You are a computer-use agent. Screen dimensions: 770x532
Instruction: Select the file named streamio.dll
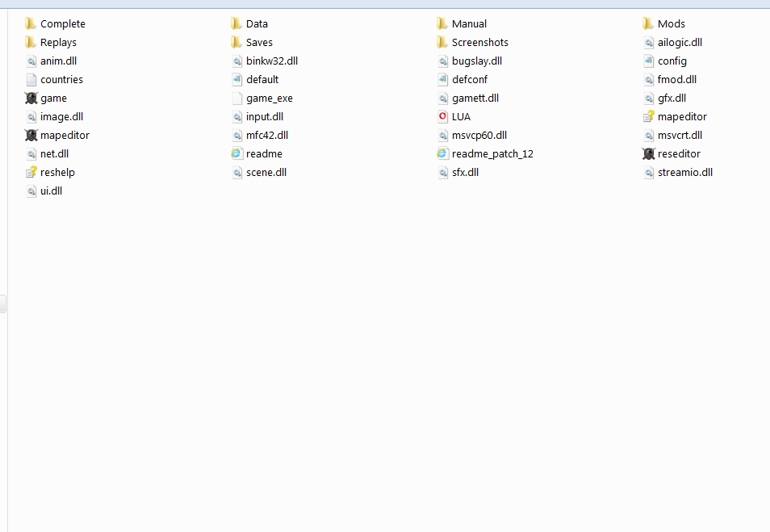click(678, 173)
